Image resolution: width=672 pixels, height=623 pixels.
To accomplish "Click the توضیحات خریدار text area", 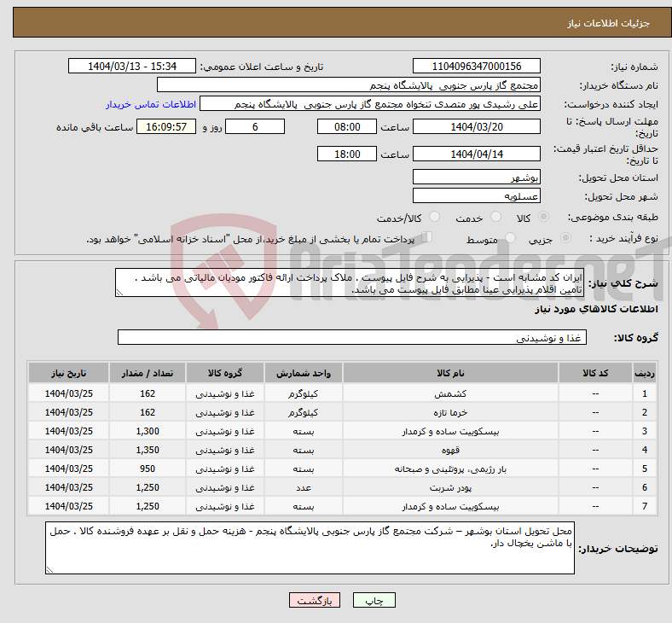I will (x=310, y=548).
